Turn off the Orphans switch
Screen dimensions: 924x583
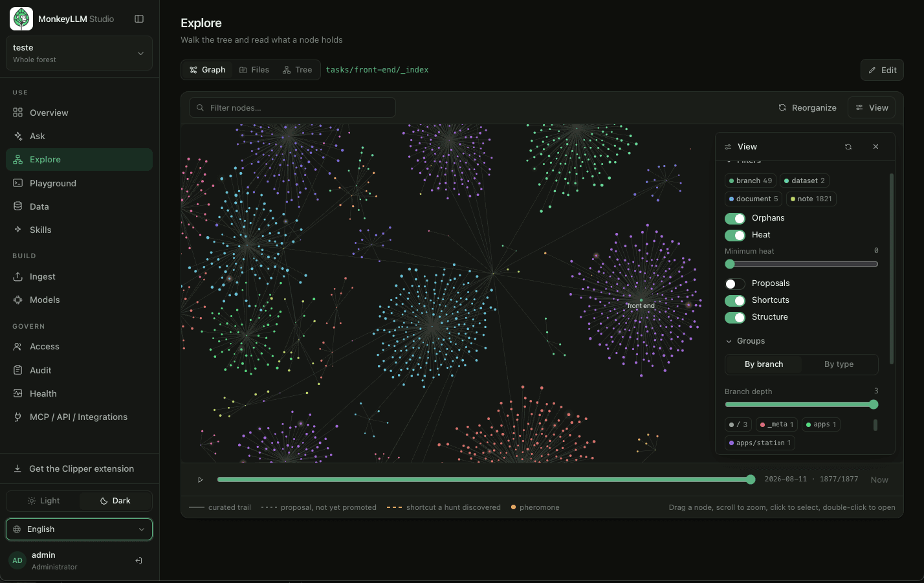pos(735,218)
